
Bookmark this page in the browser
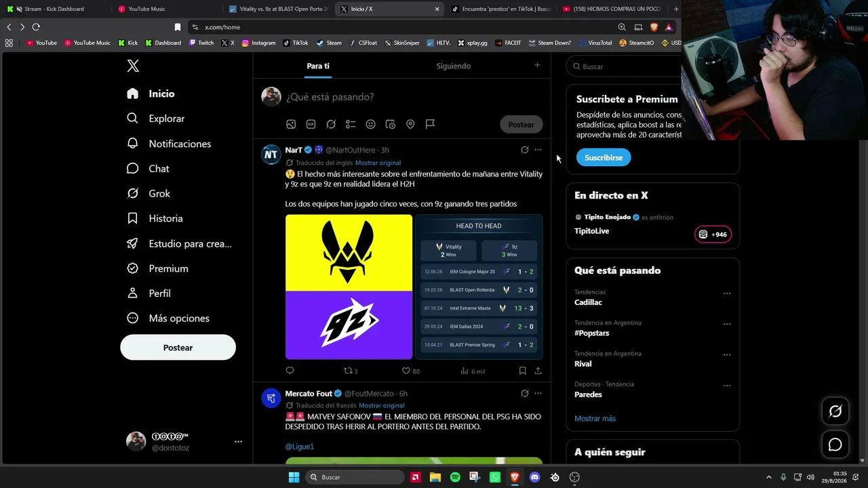click(178, 27)
